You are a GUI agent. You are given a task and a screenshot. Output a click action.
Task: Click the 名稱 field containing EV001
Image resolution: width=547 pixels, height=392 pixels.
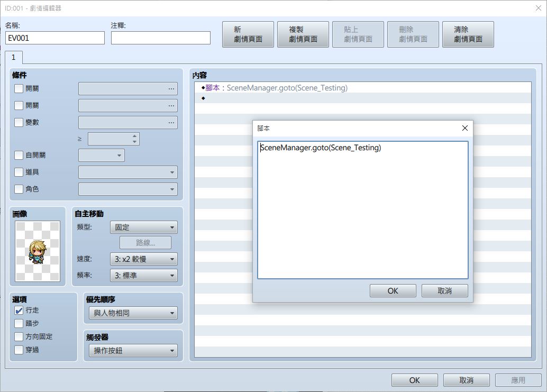click(x=55, y=38)
